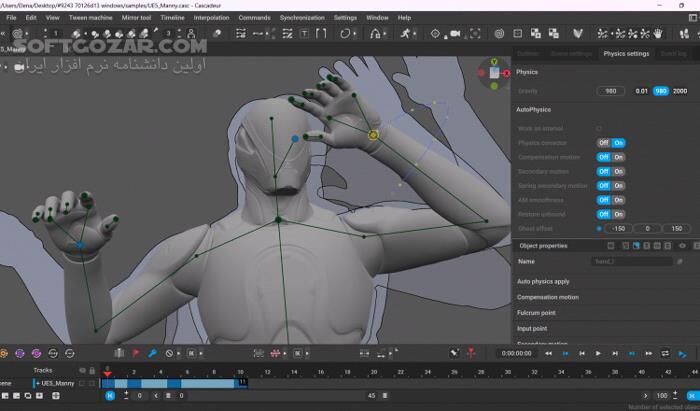Click the camera icon in top toolbar
The height and width of the screenshot is (411, 700).
454,33
